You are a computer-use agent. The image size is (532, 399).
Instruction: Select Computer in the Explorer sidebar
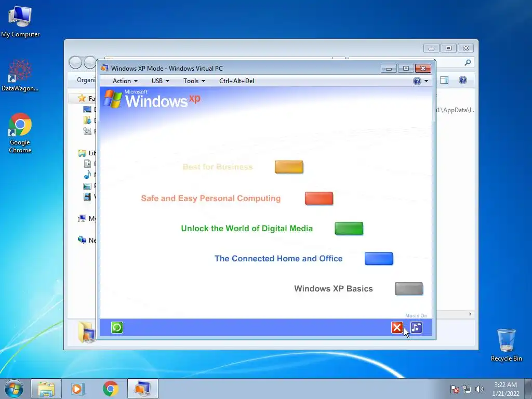coord(82,219)
